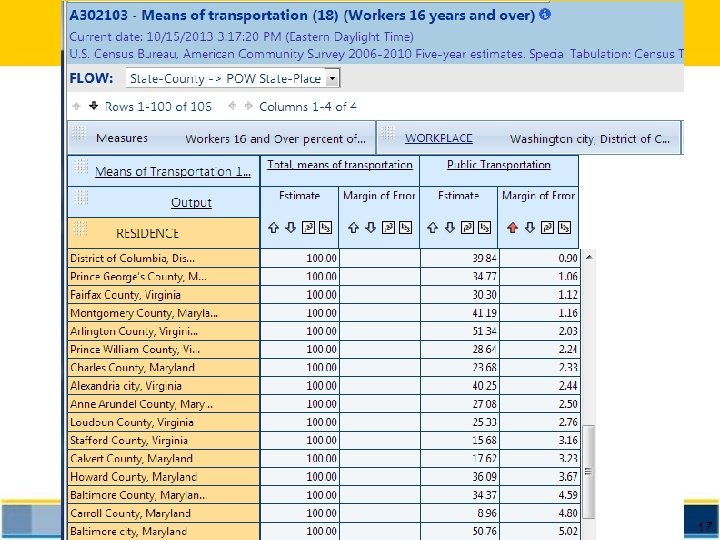Sort Public Transportation Margin of Error descending
Viewport: 720px width, 540px height.
tap(530, 228)
